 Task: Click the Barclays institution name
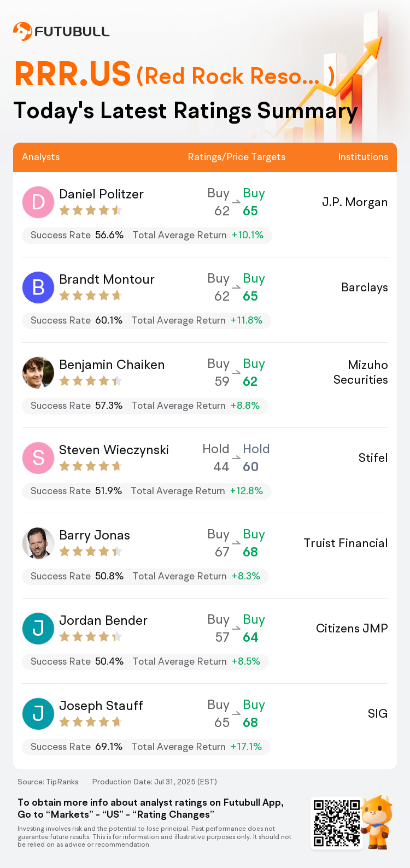point(365,288)
